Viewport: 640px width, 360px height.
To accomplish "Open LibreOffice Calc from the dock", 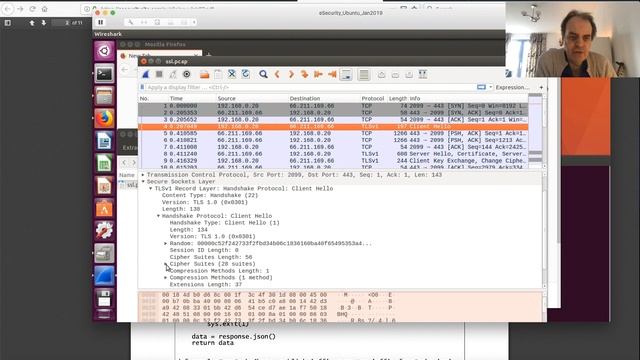I will tap(104, 164).
